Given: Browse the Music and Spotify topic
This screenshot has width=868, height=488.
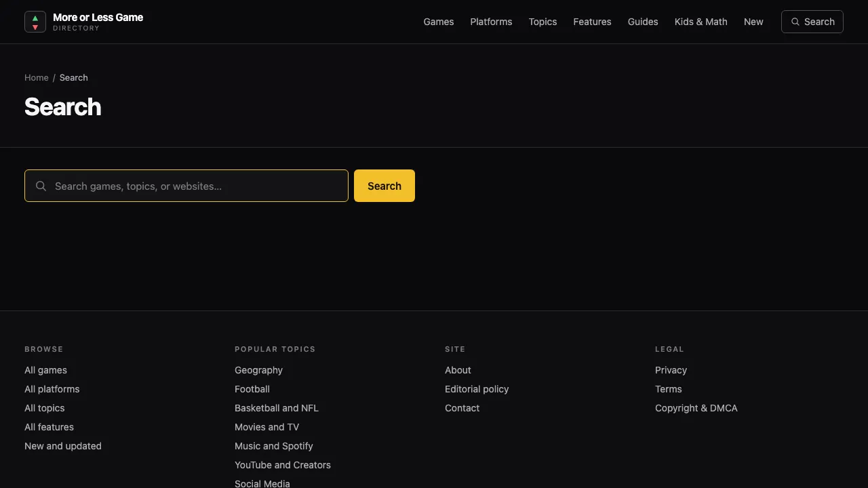Looking at the screenshot, I should 274,446.
